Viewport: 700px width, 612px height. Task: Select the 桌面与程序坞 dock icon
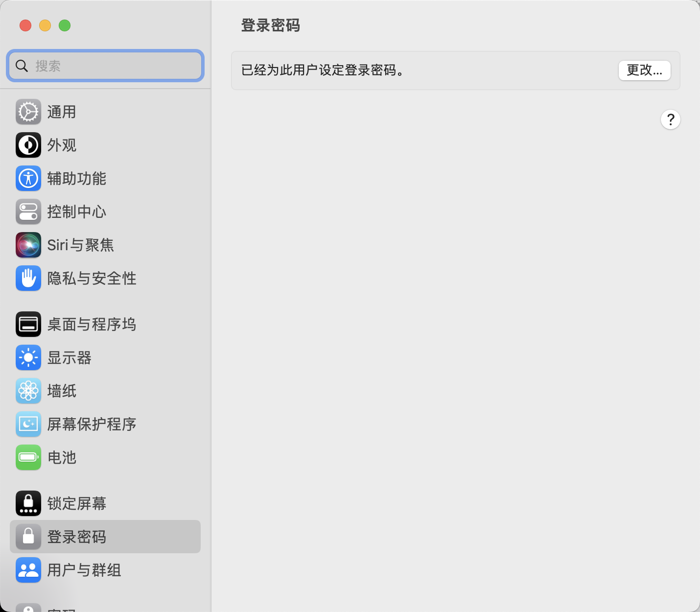(x=28, y=325)
